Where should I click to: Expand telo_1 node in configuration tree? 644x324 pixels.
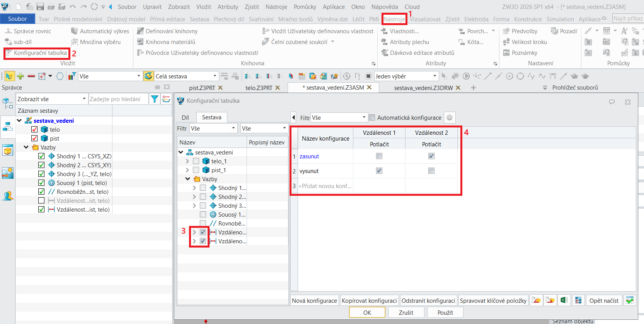187,161
